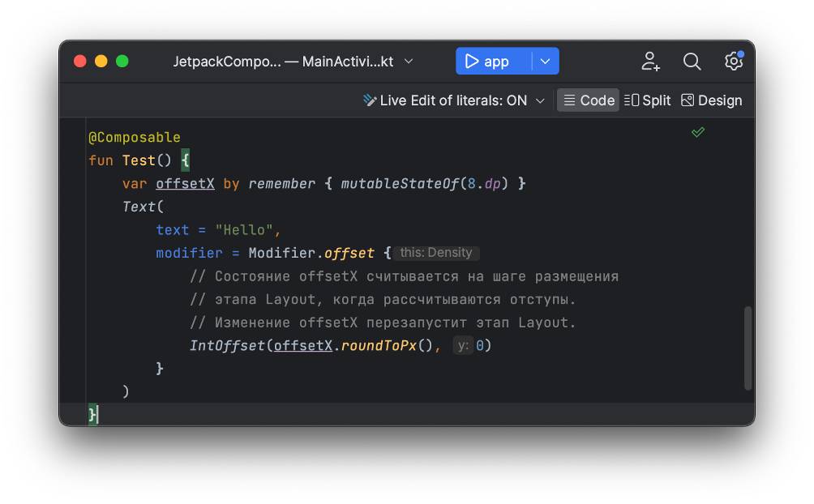Click the editor's vertical scrollbar thumb

pos(748,348)
